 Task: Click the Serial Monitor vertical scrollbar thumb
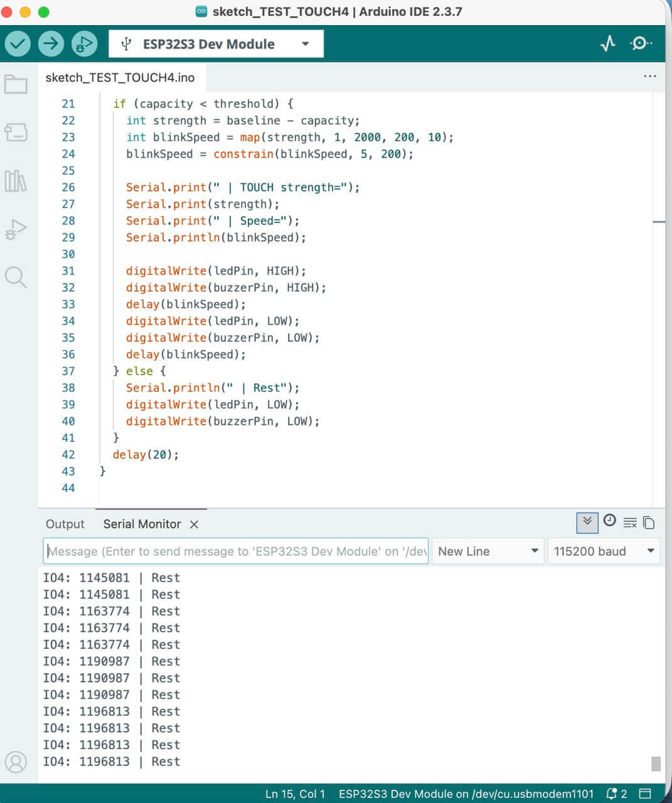(656, 763)
